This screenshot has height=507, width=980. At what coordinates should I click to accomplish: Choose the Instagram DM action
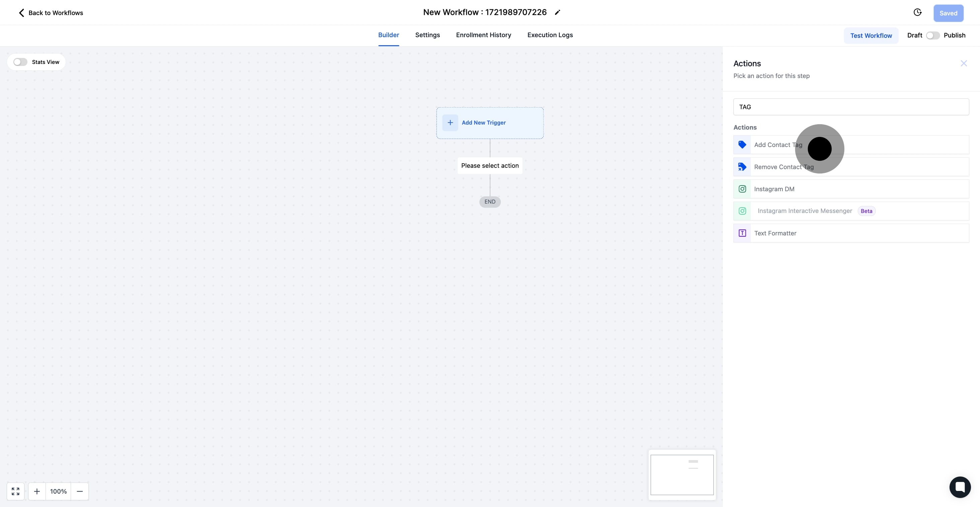851,189
